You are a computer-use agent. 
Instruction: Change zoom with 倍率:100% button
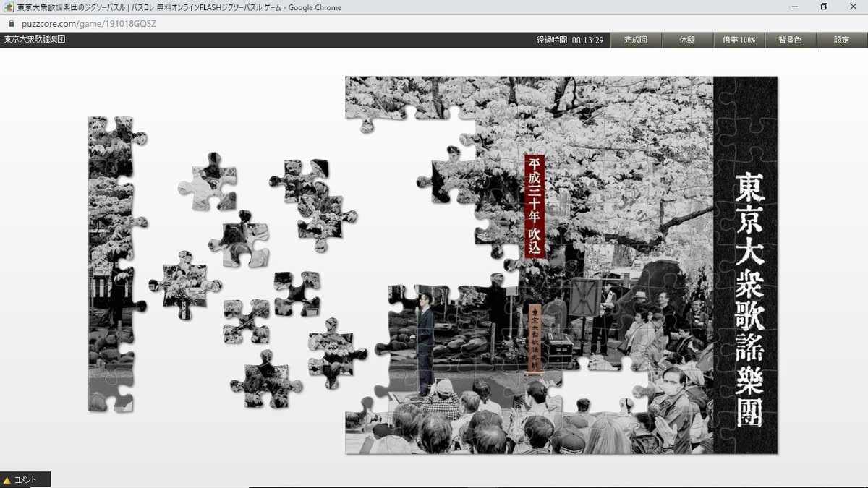pyautogui.click(x=739, y=40)
